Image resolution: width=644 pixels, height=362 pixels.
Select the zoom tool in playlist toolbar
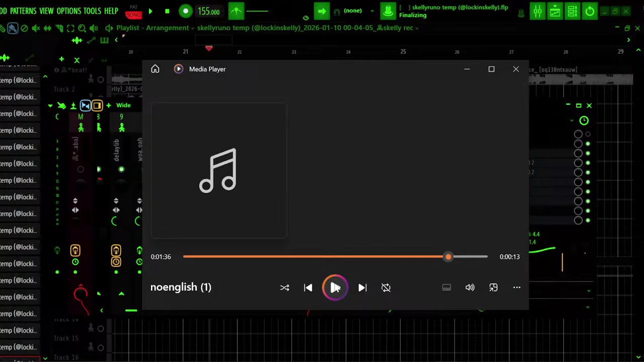point(82,28)
